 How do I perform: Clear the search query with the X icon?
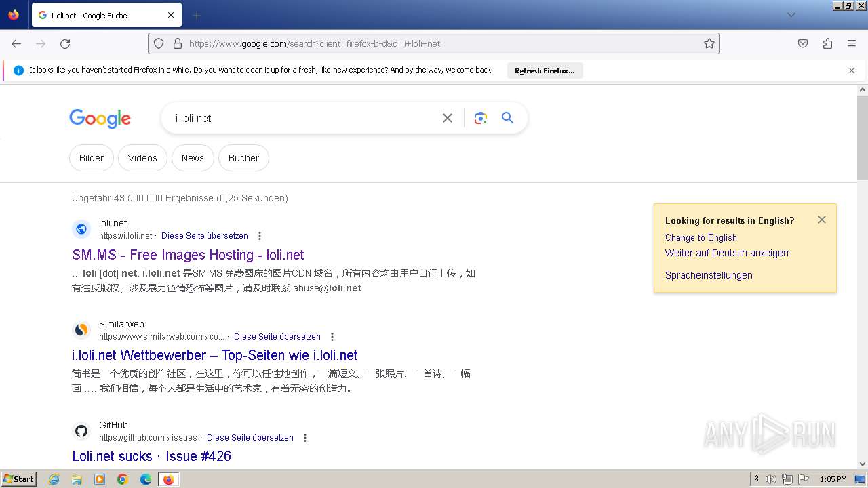click(x=448, y=118)
